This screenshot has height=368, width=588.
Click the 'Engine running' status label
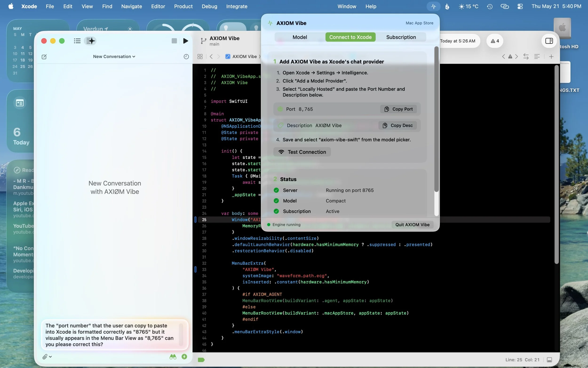click(x=286, y=225)
